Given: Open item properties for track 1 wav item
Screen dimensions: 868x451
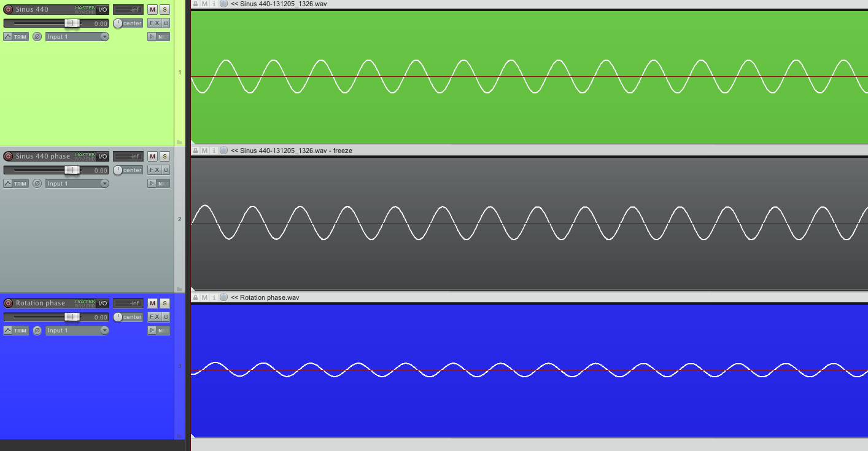Looking at the screenshot, I should tap(214, 4).
